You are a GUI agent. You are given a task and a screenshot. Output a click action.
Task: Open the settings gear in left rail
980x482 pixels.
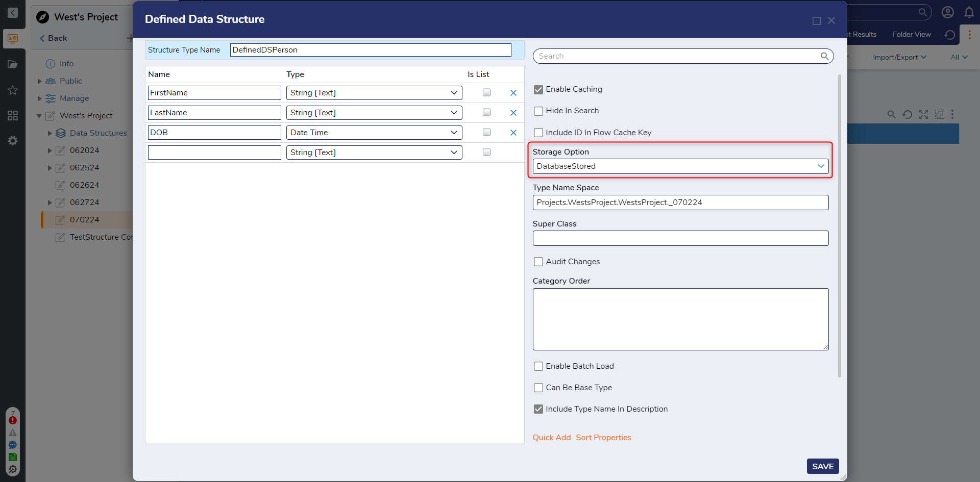[x=13, y=141]
